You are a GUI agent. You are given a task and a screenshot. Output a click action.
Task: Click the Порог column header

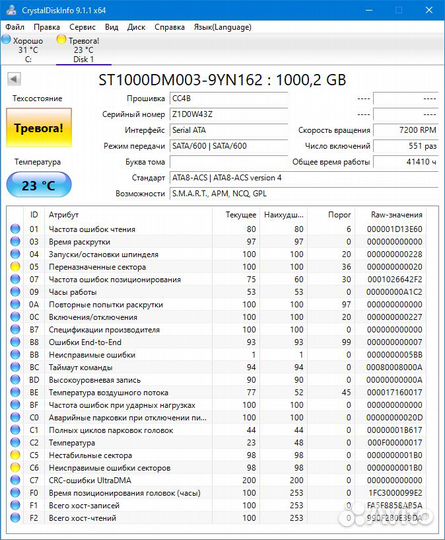331,215
